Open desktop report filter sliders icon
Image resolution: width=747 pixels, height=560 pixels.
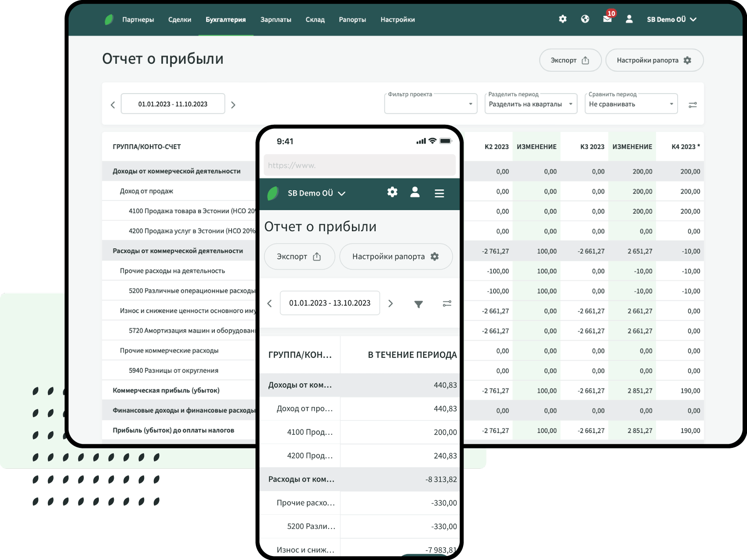[693, 105]
